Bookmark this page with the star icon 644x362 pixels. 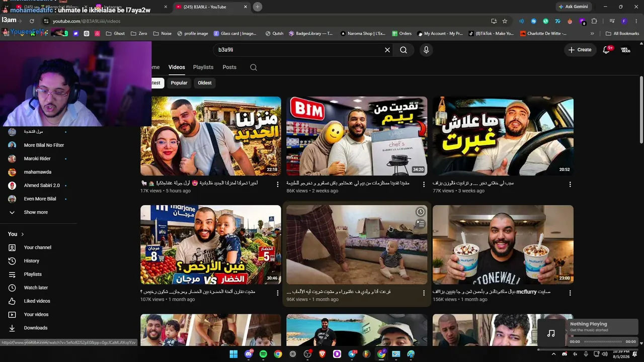click(x=505, y=21)
